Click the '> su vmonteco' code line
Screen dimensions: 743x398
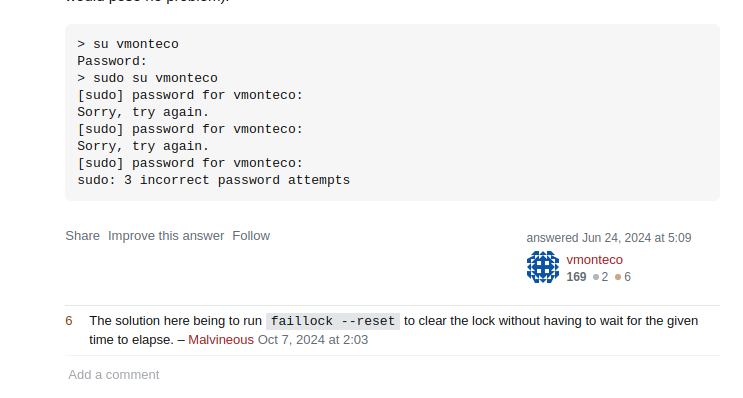pyautogui.click(x=128, y=44)
